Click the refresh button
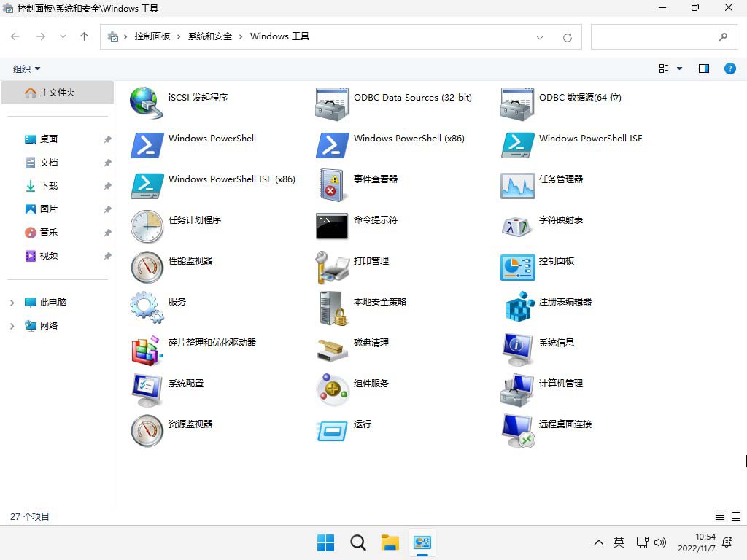747x560 pixels. pyautogui.click(x=568, y=37)
